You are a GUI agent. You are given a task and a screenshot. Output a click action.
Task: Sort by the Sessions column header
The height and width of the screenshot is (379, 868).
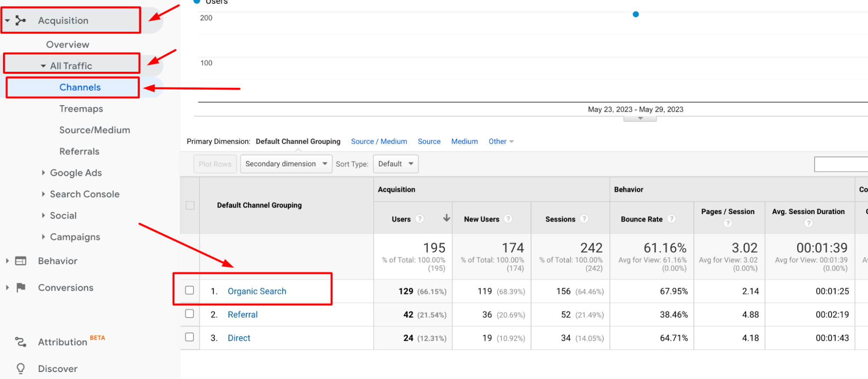click(560, 219)
